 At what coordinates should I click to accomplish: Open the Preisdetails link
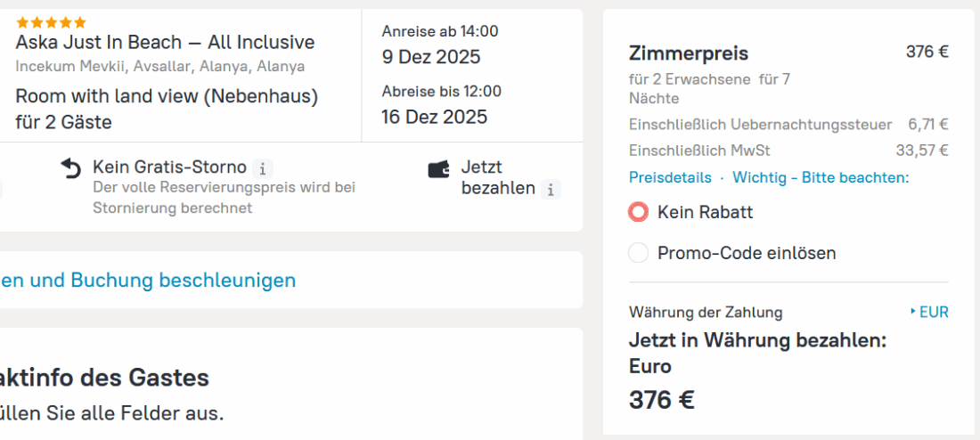(670, 177)
